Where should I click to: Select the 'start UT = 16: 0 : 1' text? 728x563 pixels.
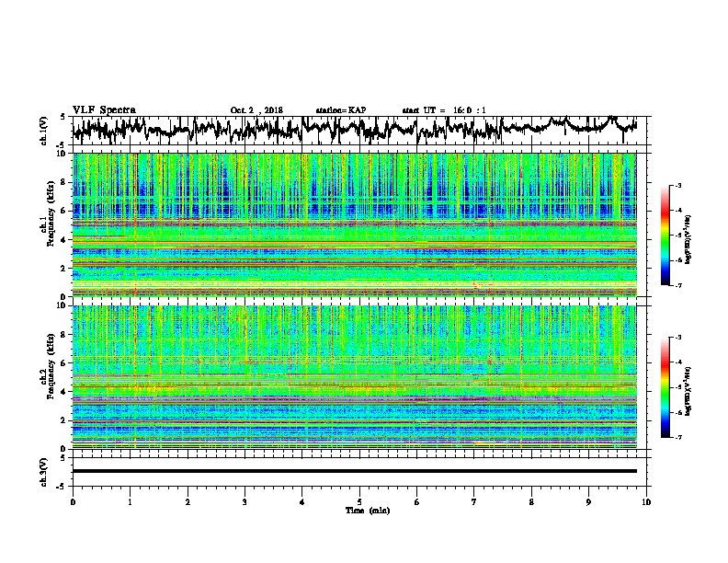[x=444, y=110]
